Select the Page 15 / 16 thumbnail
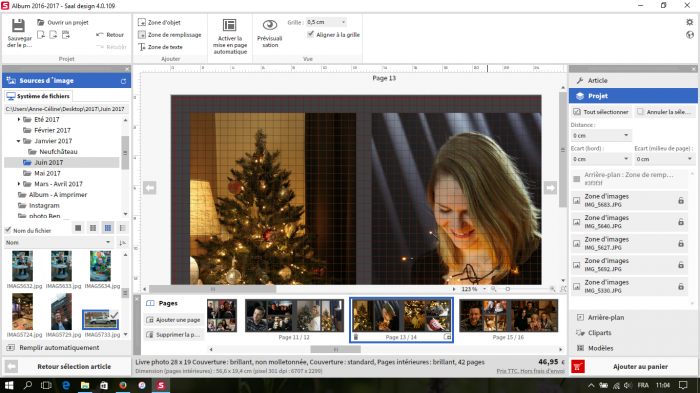700x393 pixels. point(508,316)
